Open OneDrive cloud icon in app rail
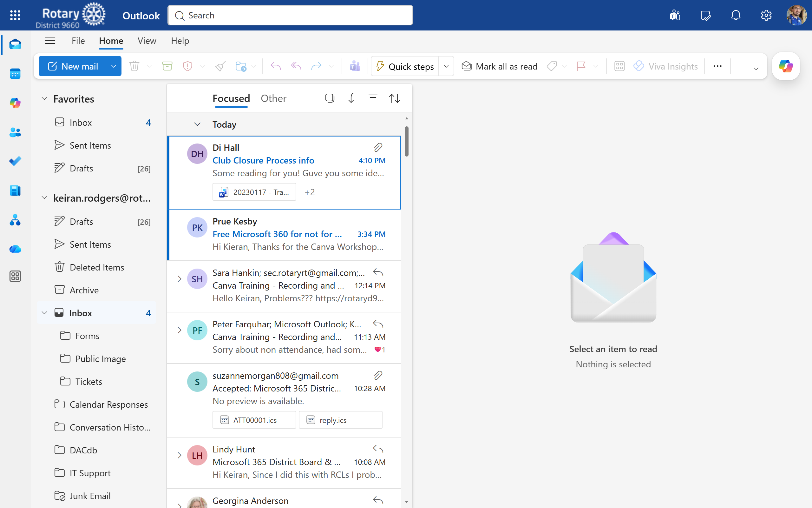 (x=15, y=249)
